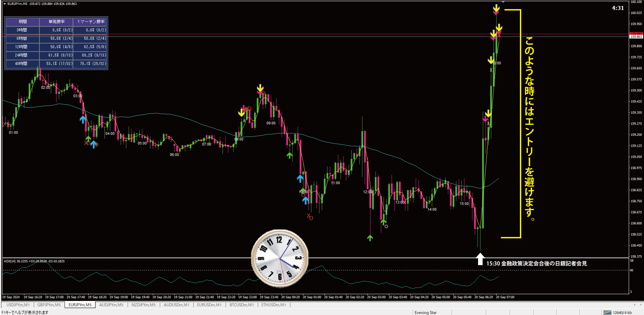Click the blue up arrow near 03:00 candle
Image resolution: width=644 pixels, height=315 pixels.
point(83,119)
